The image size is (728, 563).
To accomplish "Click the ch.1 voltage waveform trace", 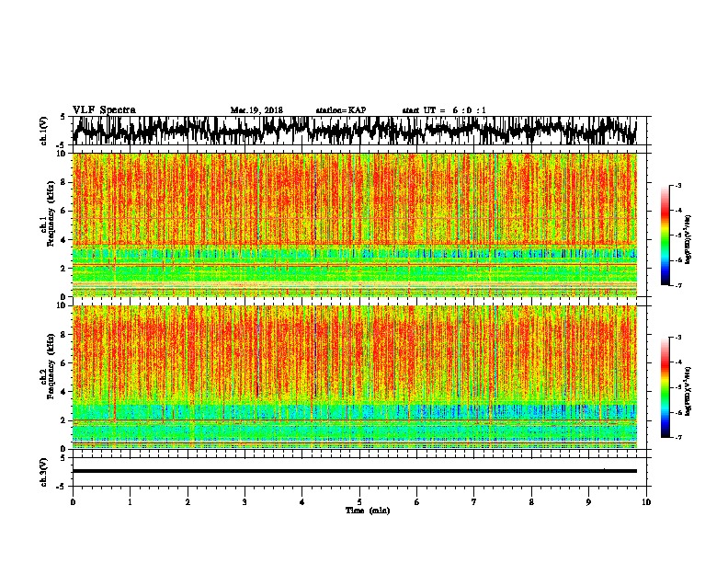I will (355, 131).
